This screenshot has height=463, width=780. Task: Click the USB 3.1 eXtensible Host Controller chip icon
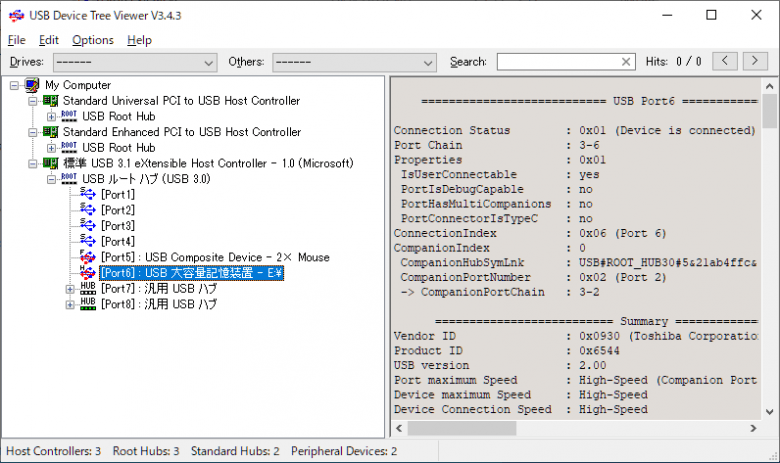click(x=50, y=163)
